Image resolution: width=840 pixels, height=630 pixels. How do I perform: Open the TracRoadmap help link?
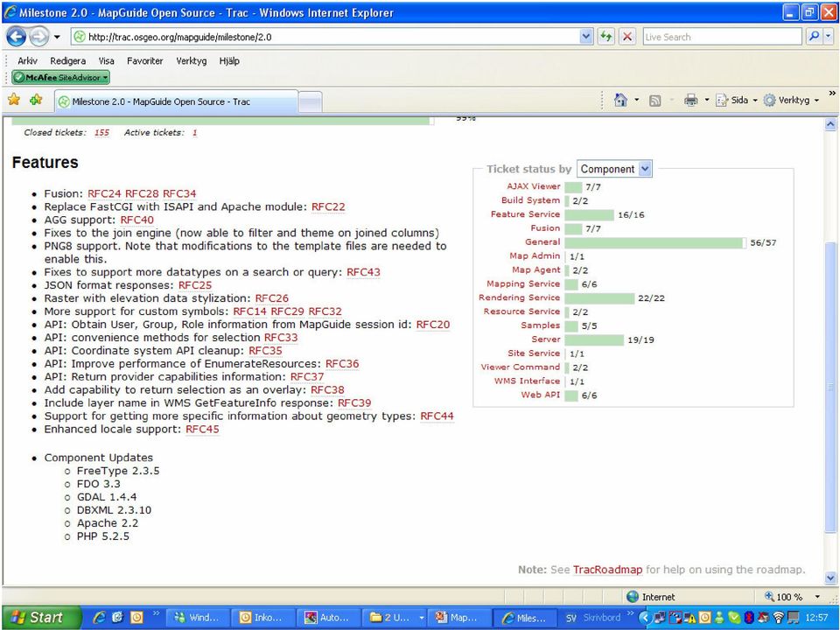tap(607, 570)
